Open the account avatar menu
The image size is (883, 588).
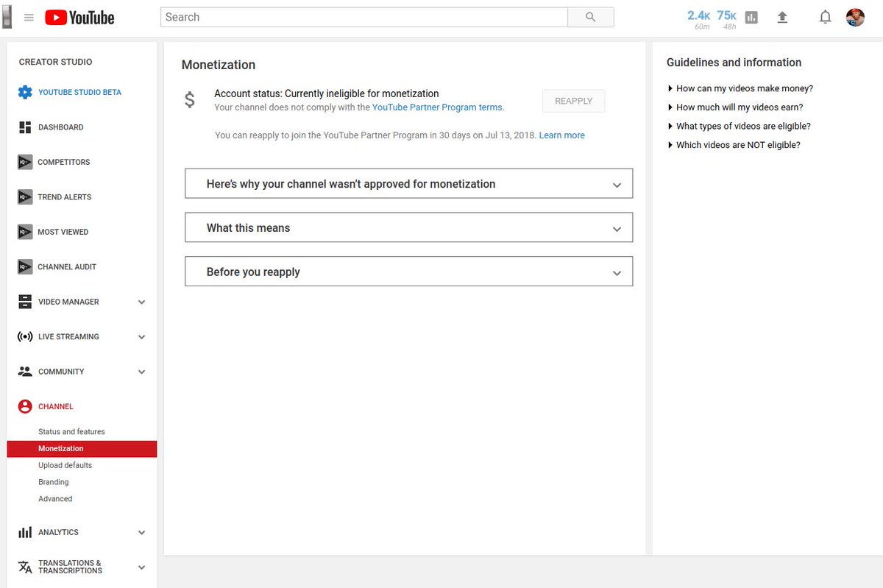(855, 18)
